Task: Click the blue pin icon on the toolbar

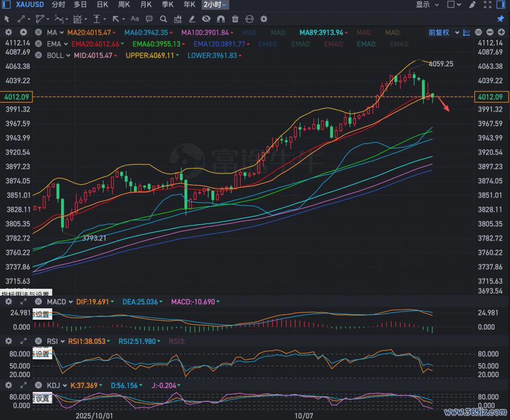Action: coord(500,19)
